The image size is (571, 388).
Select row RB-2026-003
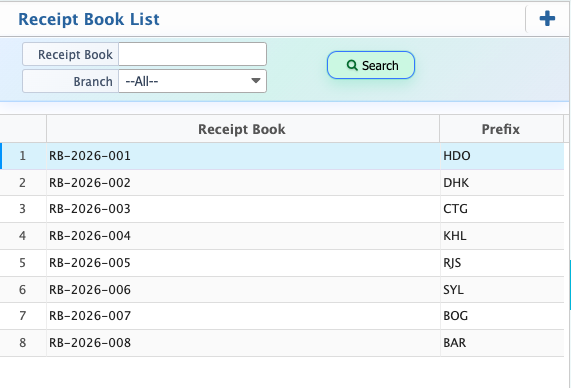(x=282, y=209)
